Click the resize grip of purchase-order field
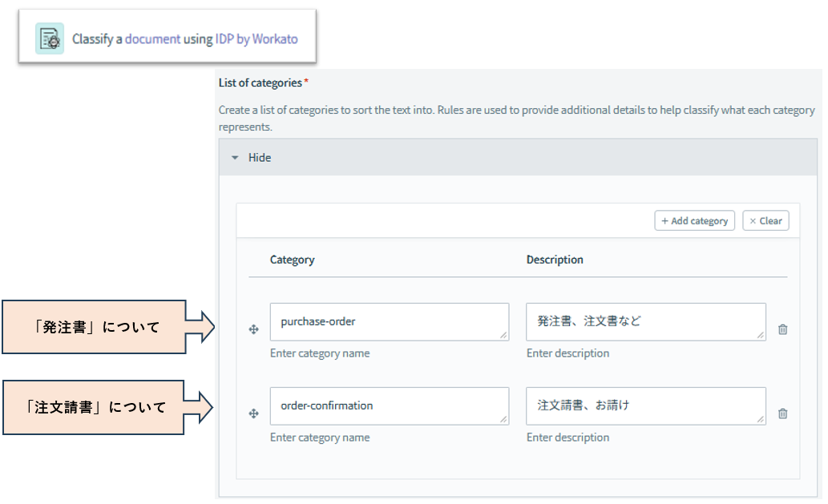 503,336
